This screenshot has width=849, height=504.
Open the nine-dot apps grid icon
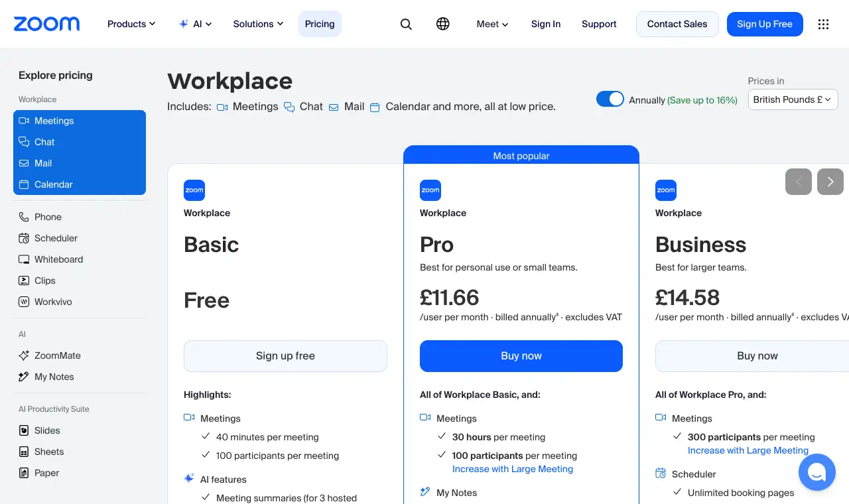824,24
